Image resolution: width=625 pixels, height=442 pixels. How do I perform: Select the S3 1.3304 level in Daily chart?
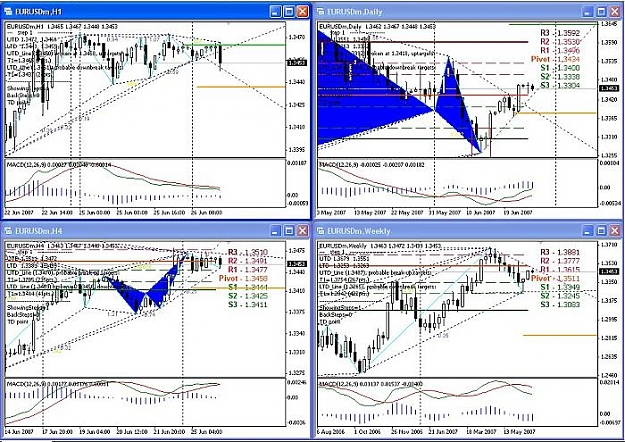(x=560, y=85)
